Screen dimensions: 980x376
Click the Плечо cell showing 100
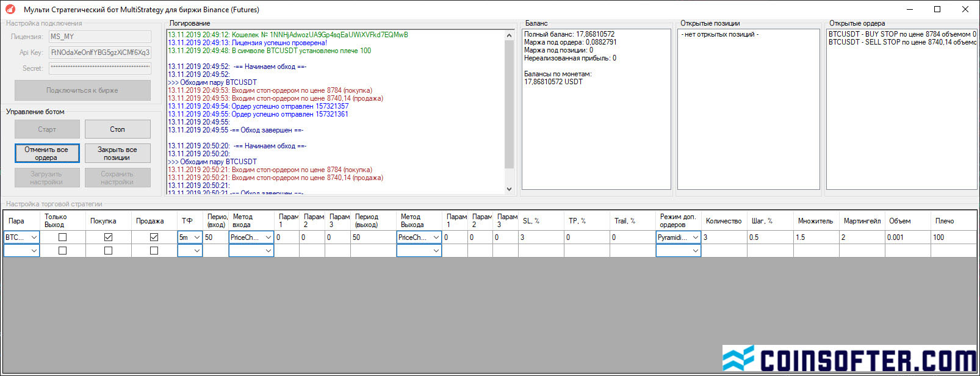point(954,237)
